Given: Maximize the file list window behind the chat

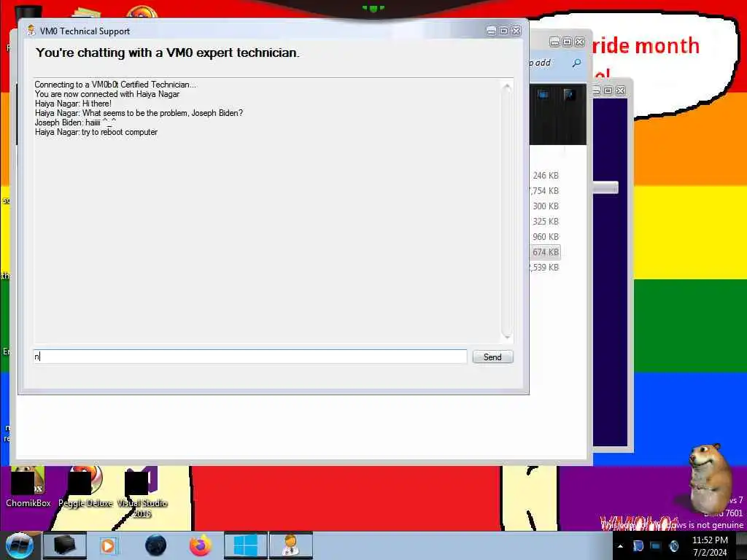Looking at the screenshot, I should coord(567,42).
